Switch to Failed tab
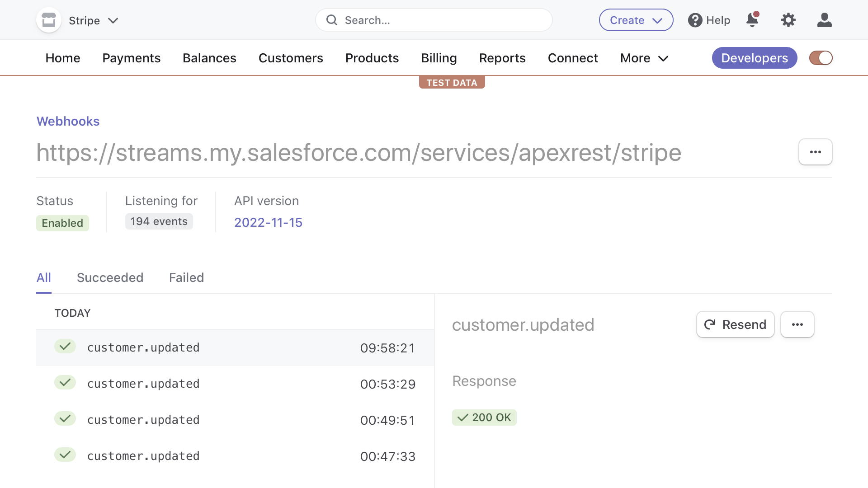868x488 pixels. coord(186,277)
